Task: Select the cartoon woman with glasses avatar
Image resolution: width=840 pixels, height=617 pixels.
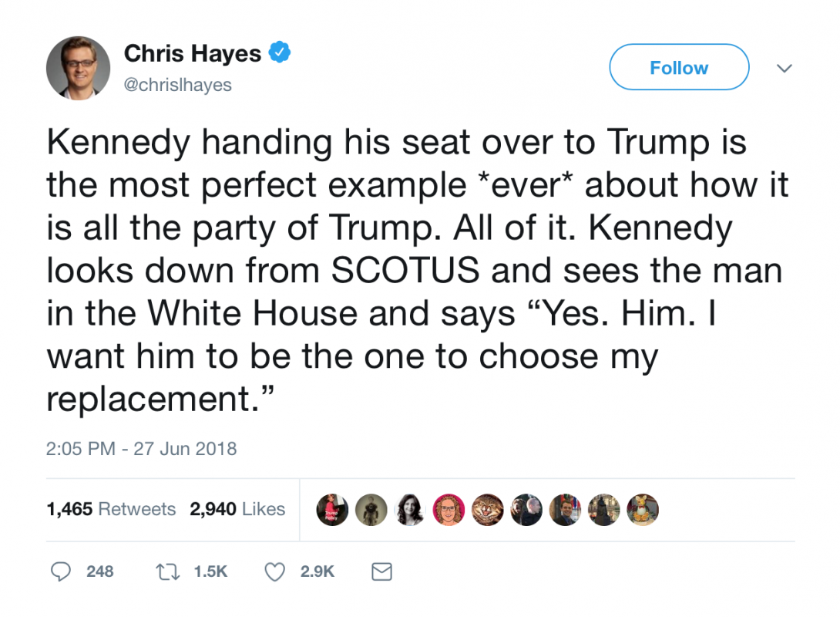Action: click(x=449, y=509)
